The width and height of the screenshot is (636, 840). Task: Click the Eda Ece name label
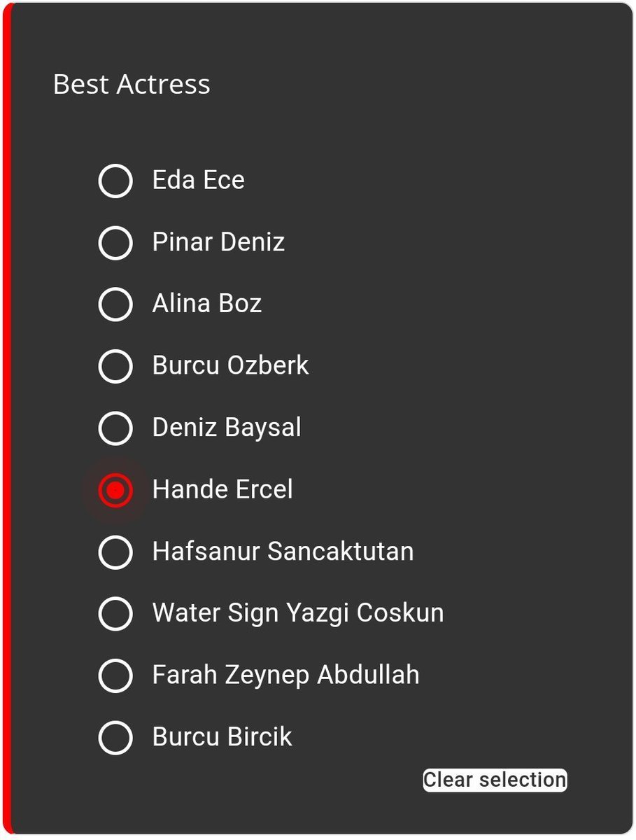[199, 181]
